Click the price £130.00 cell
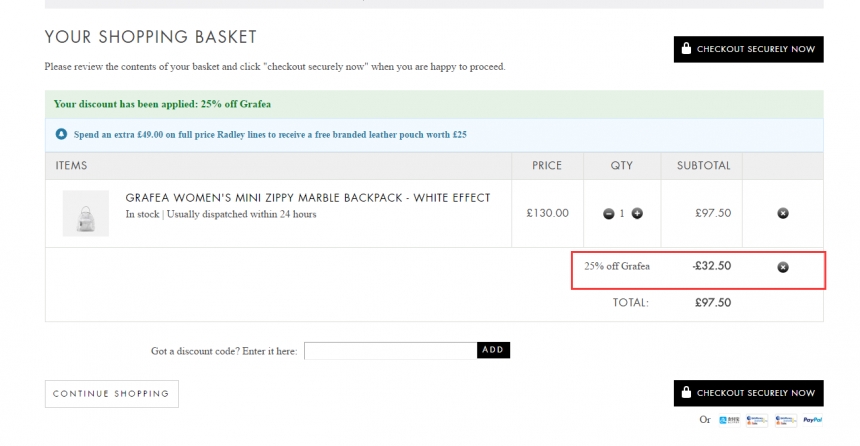 pos(547,213)
